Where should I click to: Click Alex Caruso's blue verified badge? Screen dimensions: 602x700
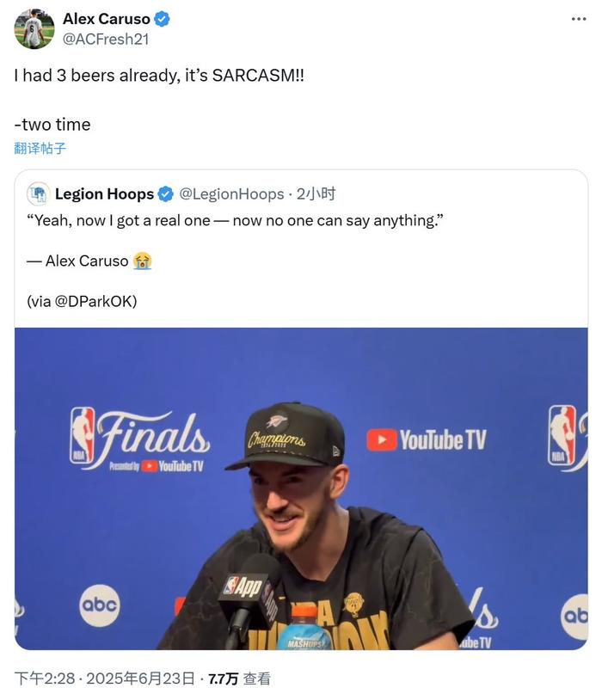[162, 20]
